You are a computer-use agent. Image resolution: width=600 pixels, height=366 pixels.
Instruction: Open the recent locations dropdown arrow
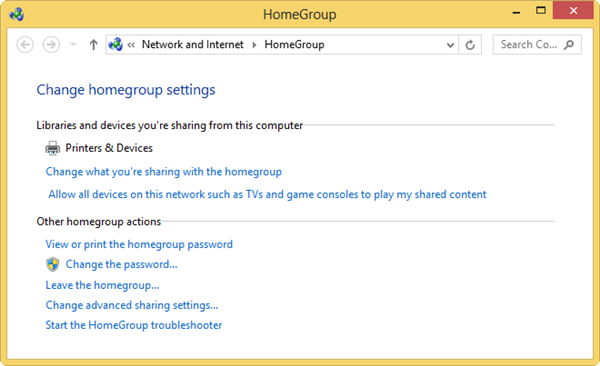(73, 45)
